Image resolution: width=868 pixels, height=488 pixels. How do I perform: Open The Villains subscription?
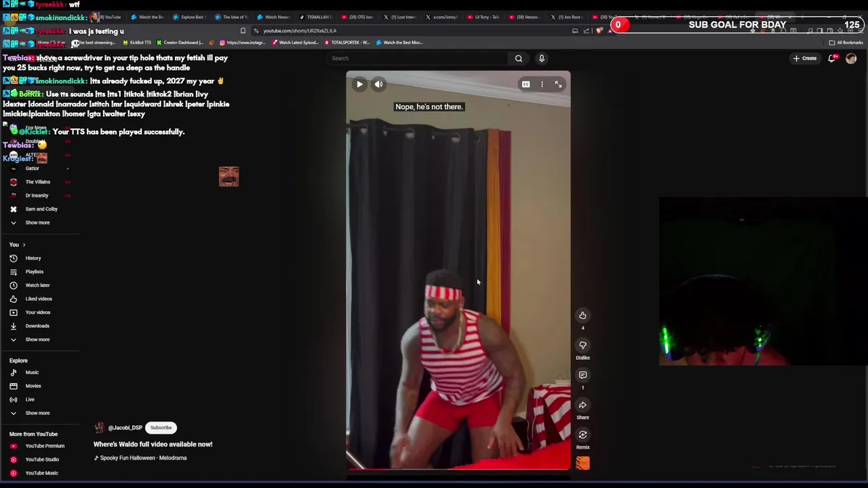pyautogui.click(x=37, y=182)
